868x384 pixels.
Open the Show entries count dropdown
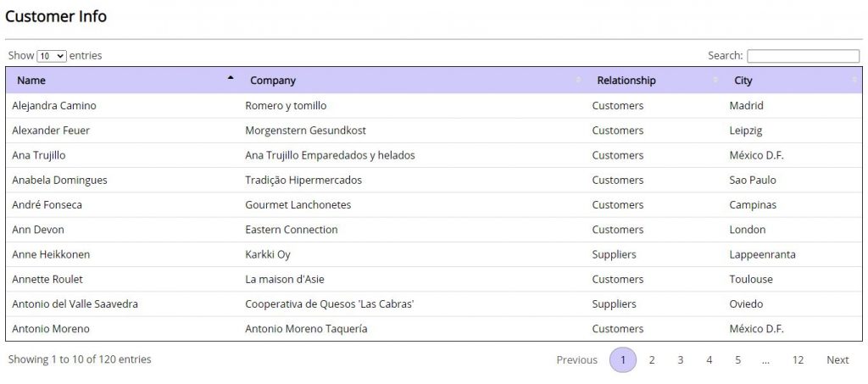[x=52, y=56]
